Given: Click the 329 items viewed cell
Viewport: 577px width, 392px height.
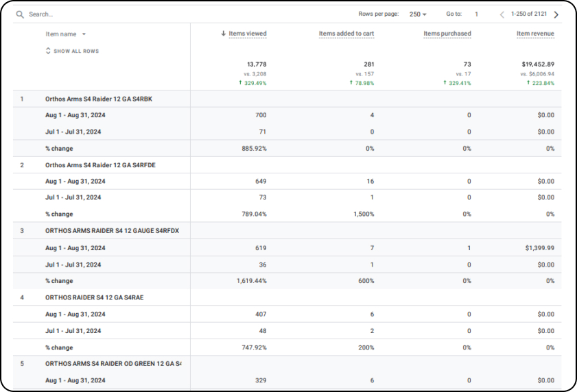Looking at the screenshot, I should pos(261,380).
